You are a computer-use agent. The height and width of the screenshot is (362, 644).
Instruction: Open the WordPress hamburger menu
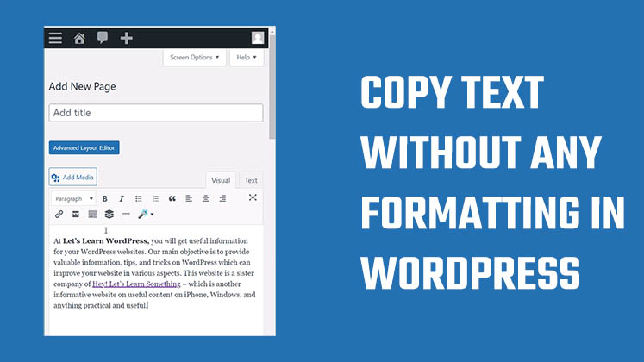click(55, 38)
